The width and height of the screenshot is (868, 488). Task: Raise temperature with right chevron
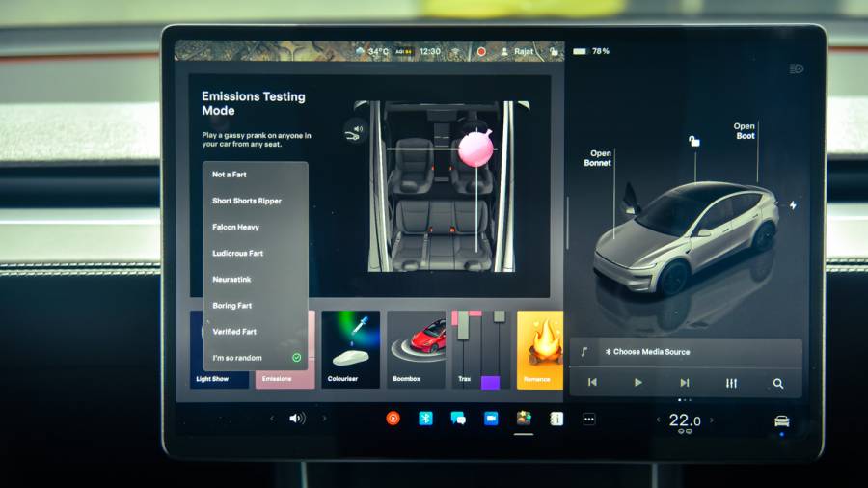coord(712,420)
